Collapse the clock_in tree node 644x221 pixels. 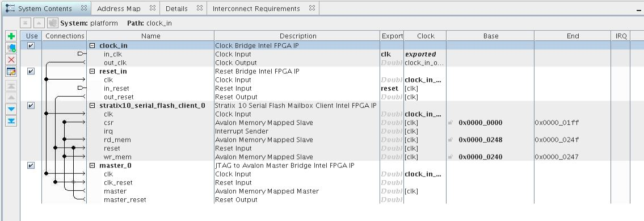[x=92, y=45]
